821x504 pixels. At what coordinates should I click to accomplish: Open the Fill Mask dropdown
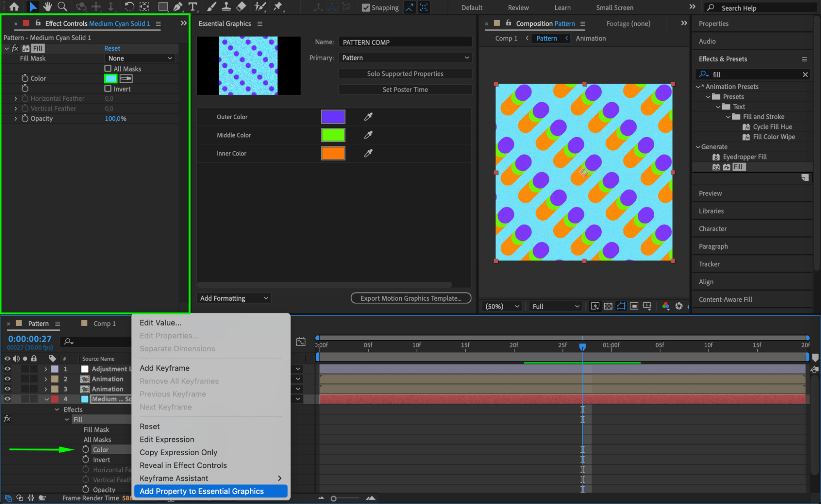coord(140,58)
